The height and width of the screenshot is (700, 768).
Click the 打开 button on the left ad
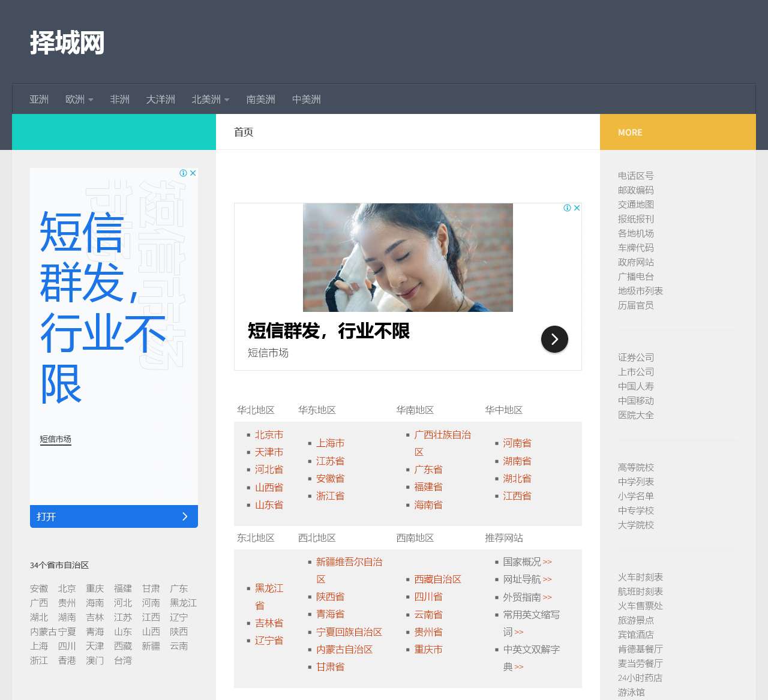114,516
